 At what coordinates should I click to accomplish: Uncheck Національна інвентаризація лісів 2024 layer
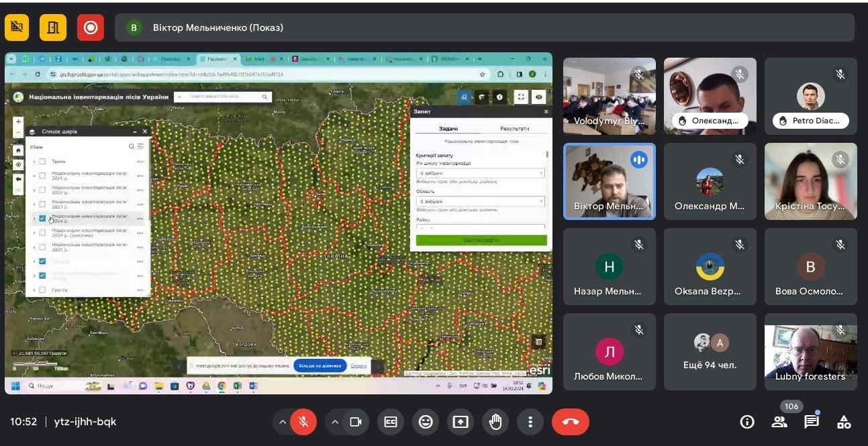pos(42,219)
